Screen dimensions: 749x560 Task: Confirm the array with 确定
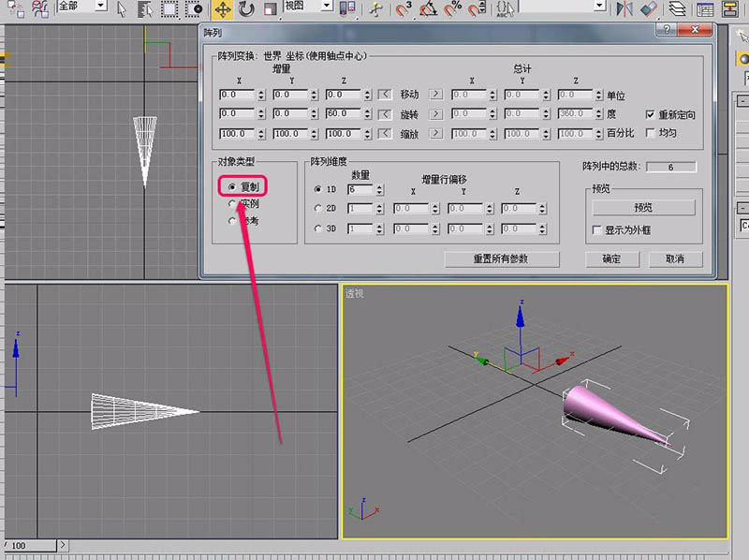click(x=610, y=258)
